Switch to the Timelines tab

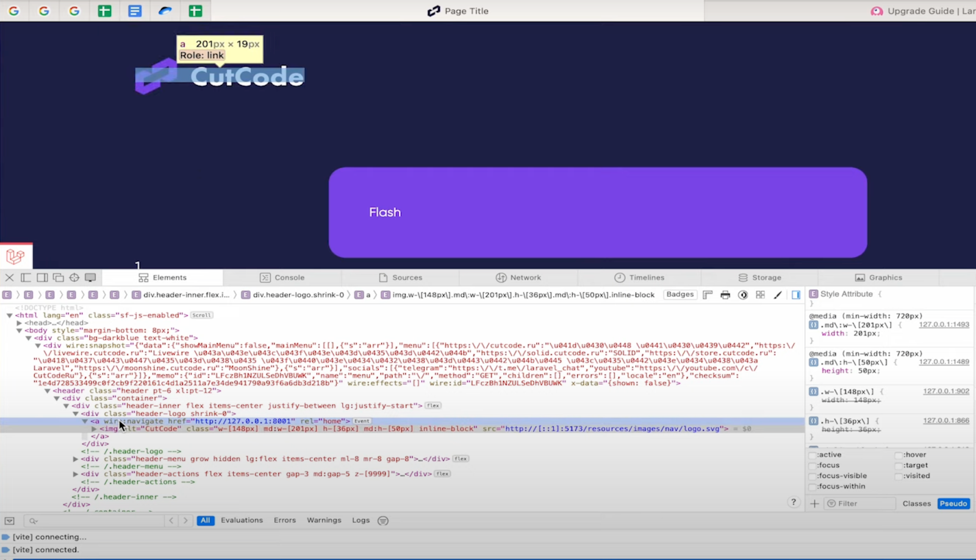639,278
